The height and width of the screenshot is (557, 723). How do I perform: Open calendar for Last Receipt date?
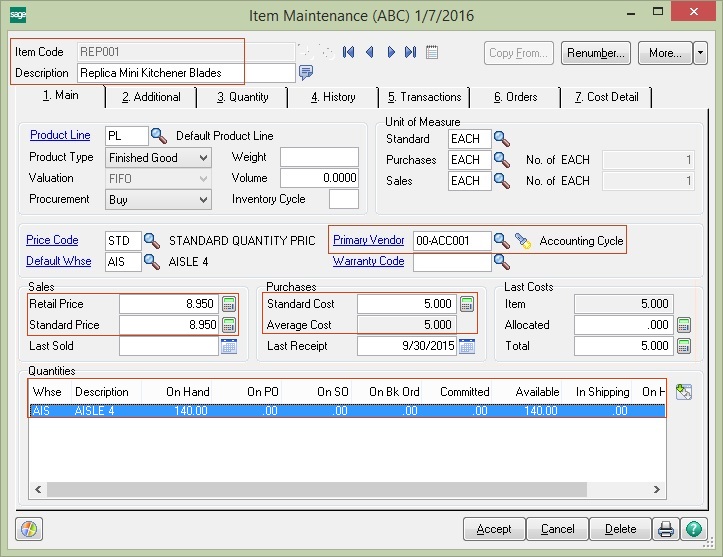[467, 346]
